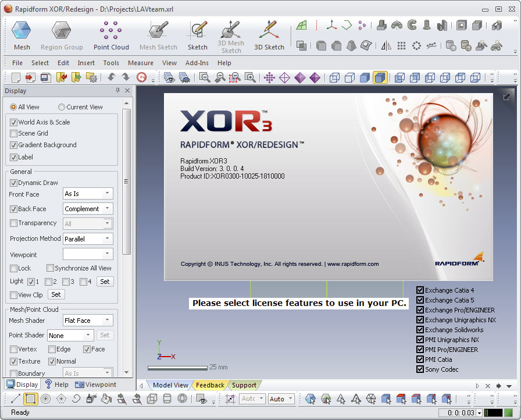This screenshot has width=521, height=420.
Task: Select the Line selection mode icon
Action: point(16,398)
